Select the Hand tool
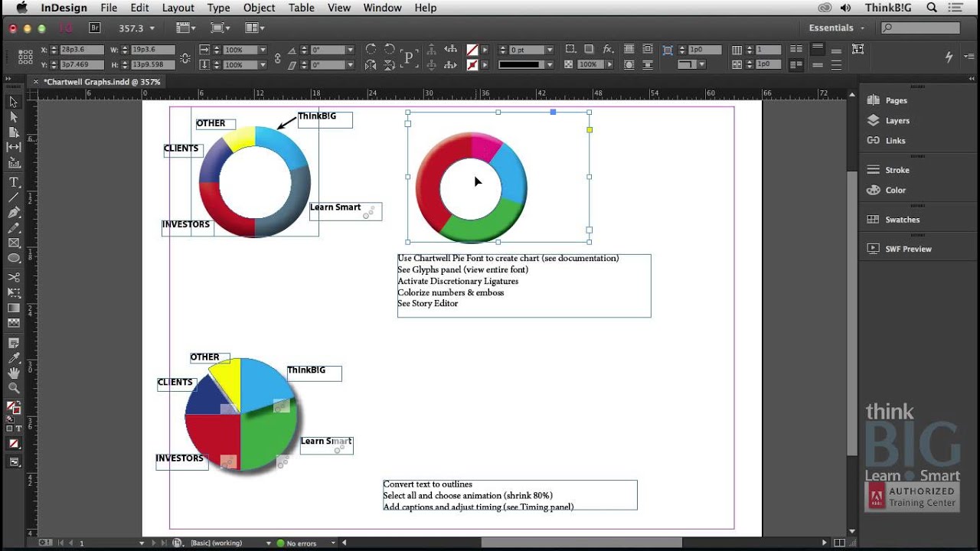Screen dimensions: 980x551 coord(13,373)
